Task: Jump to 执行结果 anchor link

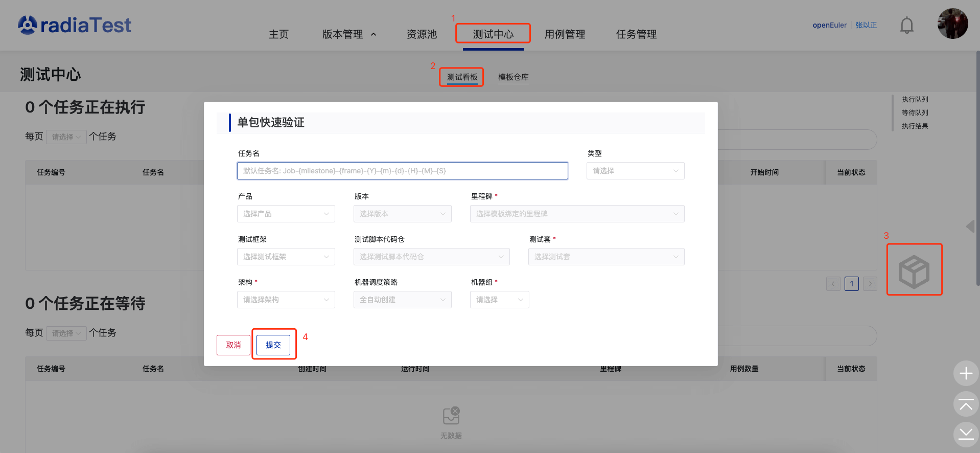Action: tap(915, 126)
